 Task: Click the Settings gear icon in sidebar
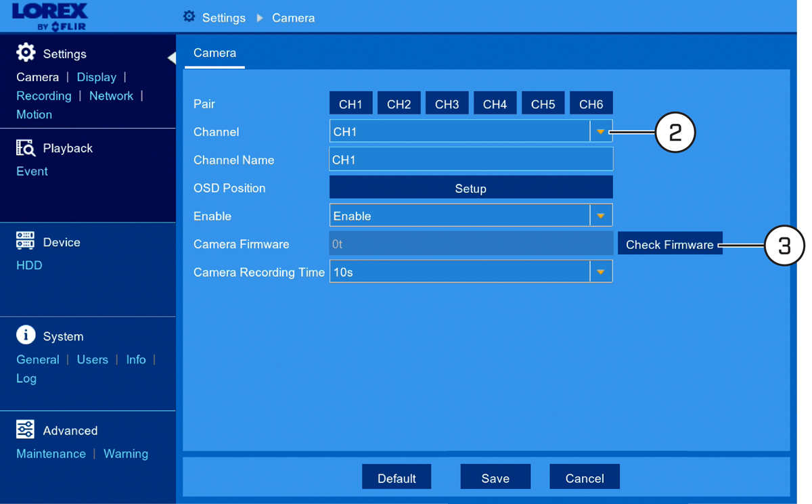point(26,53)
